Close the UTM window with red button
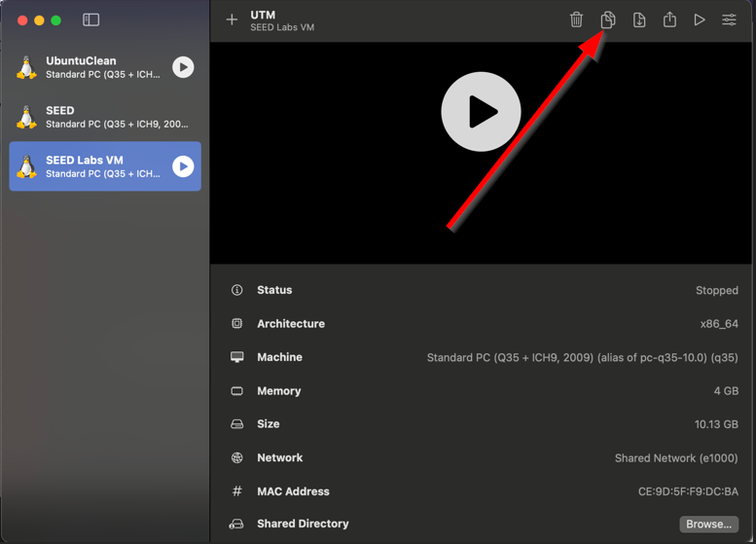The image size is (756, 544). coord(22,20)
